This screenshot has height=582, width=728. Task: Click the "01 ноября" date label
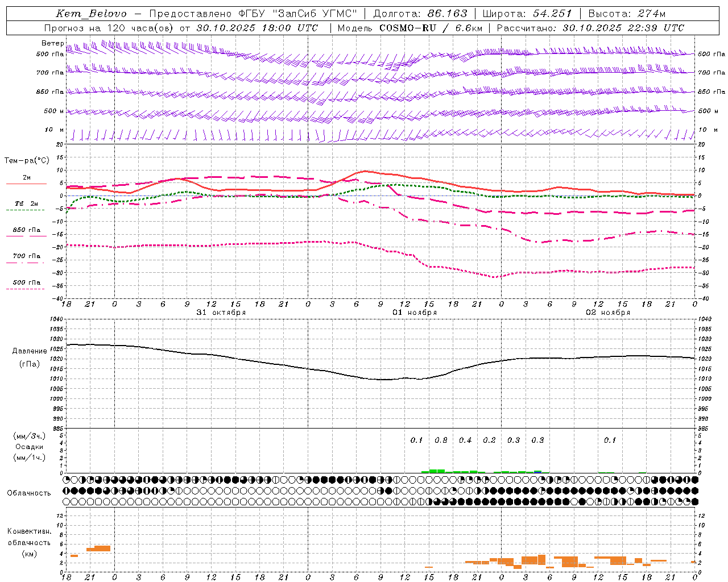pyautogui.click(x=415, y=313)
